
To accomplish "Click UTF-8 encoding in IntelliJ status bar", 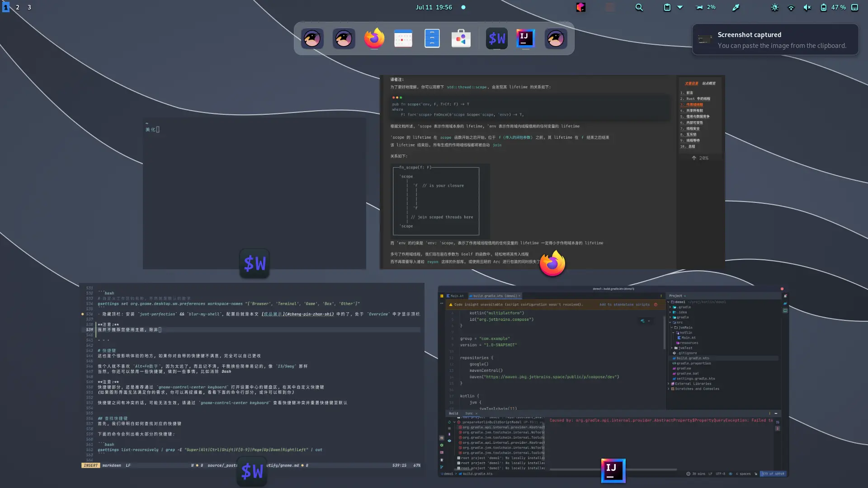I will 720,474.
